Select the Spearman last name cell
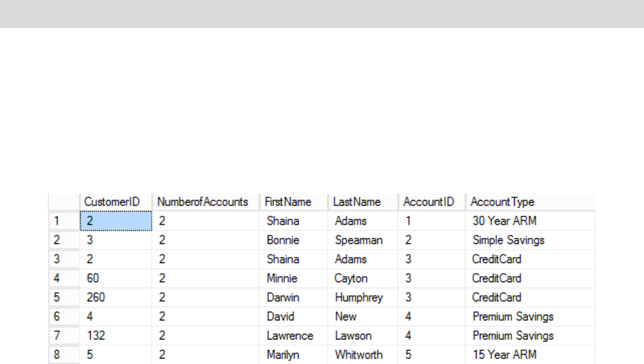The width and height of the screenshot is (644, 364). click(359, 240)
